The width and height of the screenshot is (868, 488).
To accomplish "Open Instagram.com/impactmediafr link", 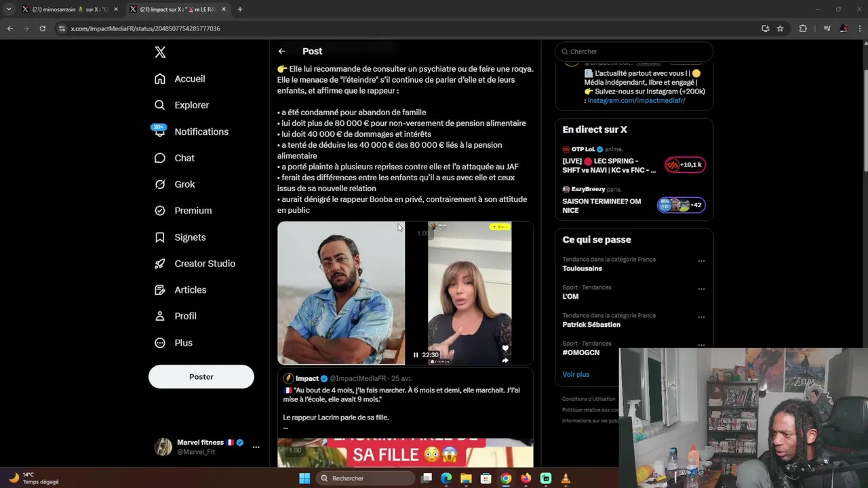I will tap(636, 100).
